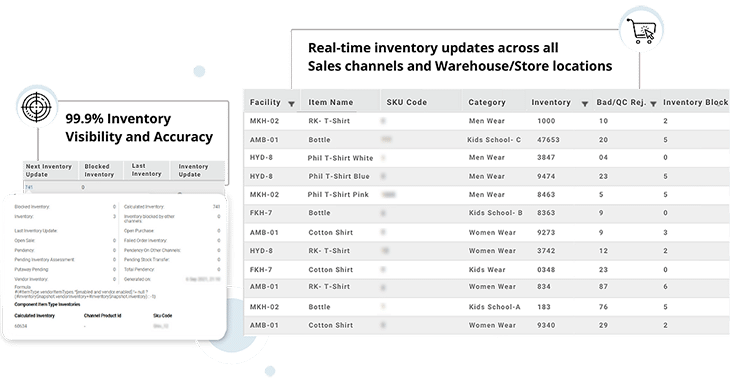Viewport: 730px width, 380px height.
Task: Click the Pending Stock Transfer label
Action: (147, 260)
